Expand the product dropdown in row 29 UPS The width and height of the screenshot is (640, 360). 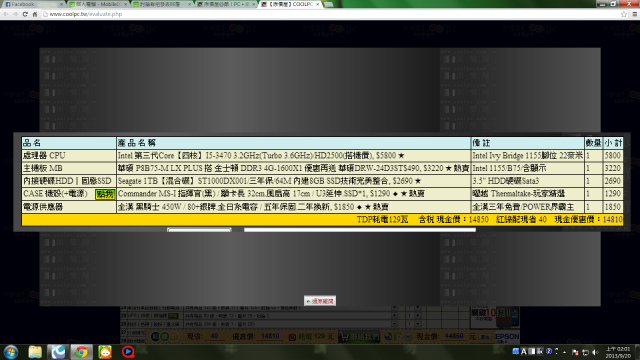click(394, 316)
